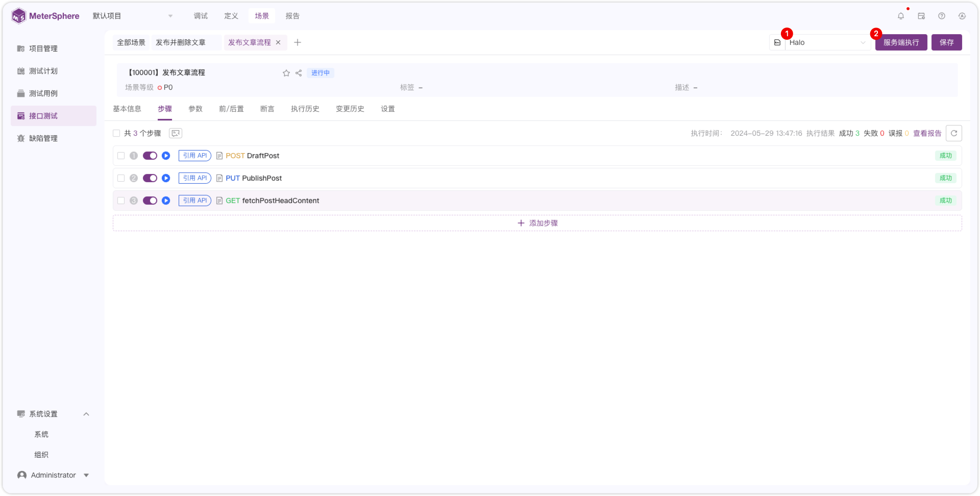The image size is (980, 496).
Task: Click the MeterSphere logo icon
Action: pos(18,16)
